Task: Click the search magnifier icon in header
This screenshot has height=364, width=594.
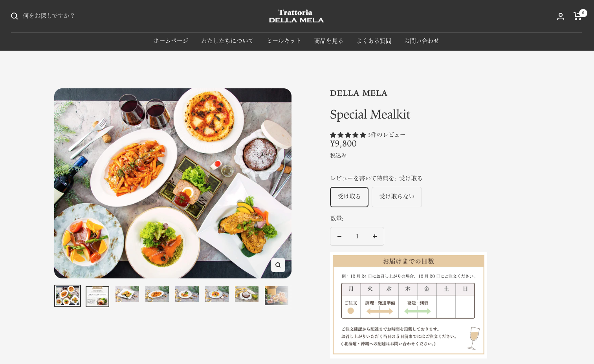Action: point(15,16)
